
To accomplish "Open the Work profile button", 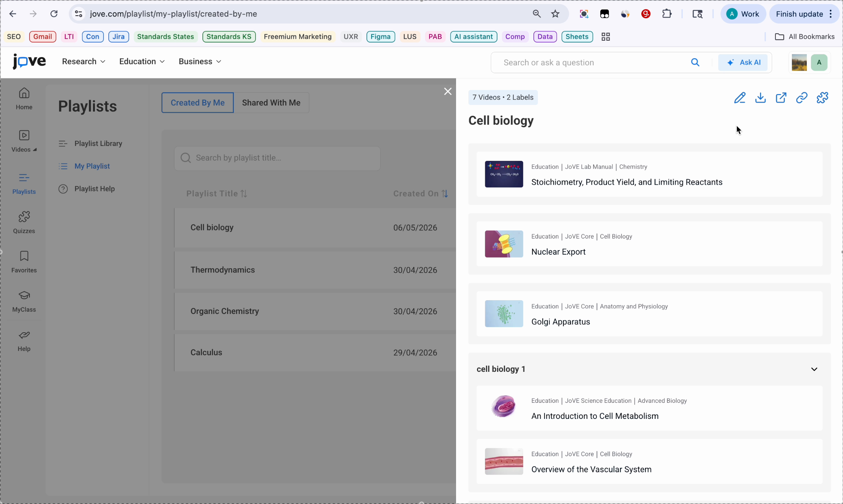I will click(743, 14).
